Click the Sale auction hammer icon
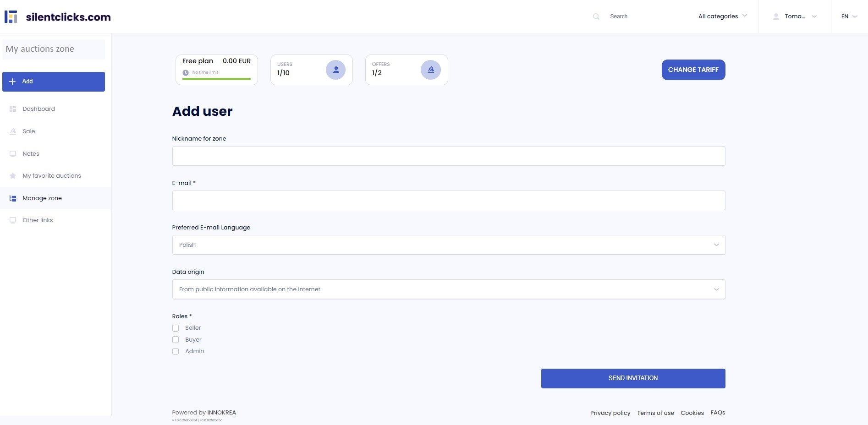The width and height of the screenshot is (868, 425). 12,131
